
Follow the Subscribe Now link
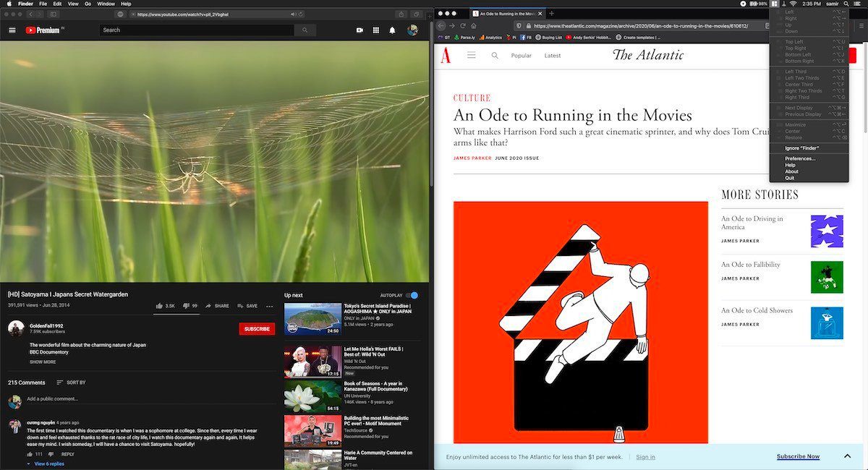798,456
